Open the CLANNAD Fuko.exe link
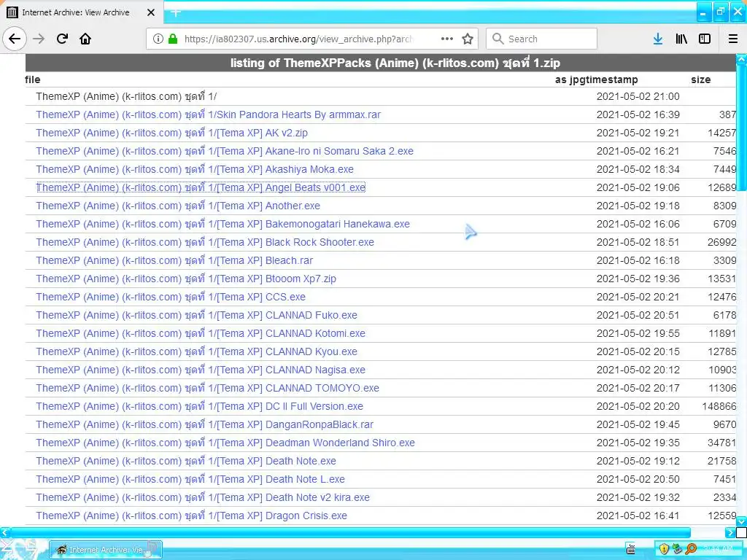The height and width of the screenshot is (560, 747). point(196,315)
